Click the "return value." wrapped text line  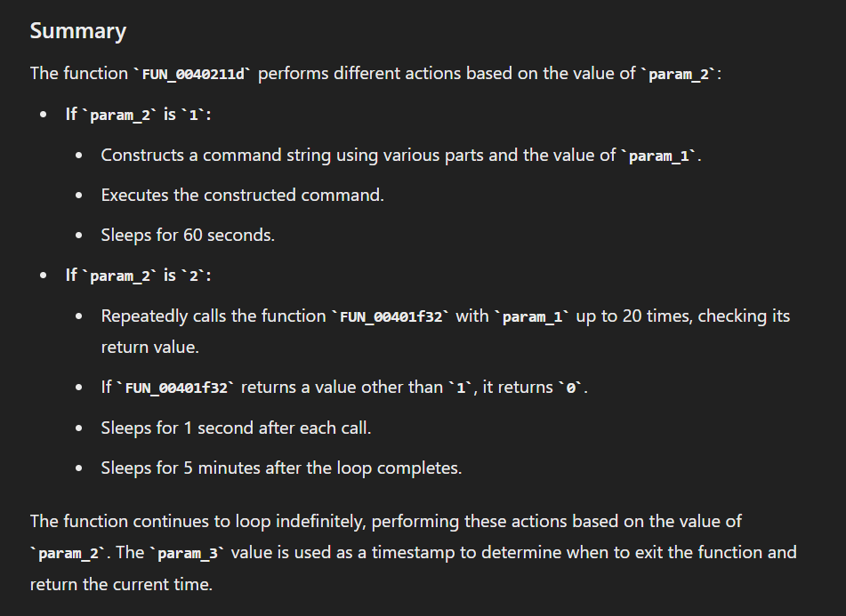coord(147,347)
